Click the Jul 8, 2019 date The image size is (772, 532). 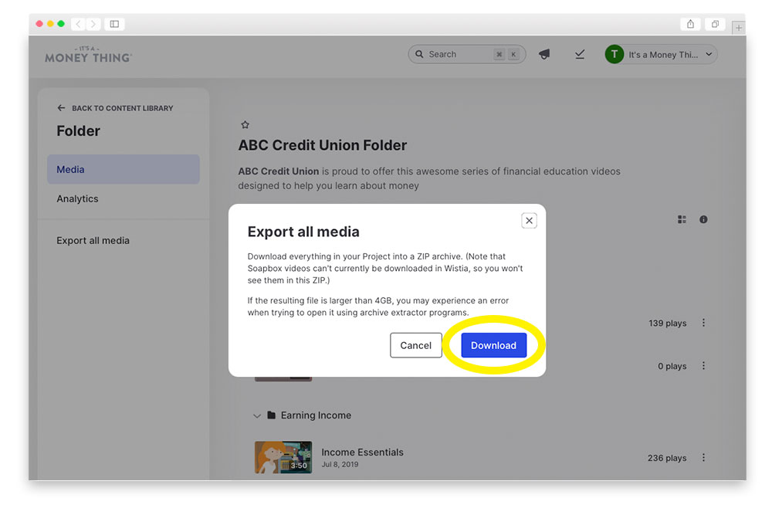[x=340, y=465]
